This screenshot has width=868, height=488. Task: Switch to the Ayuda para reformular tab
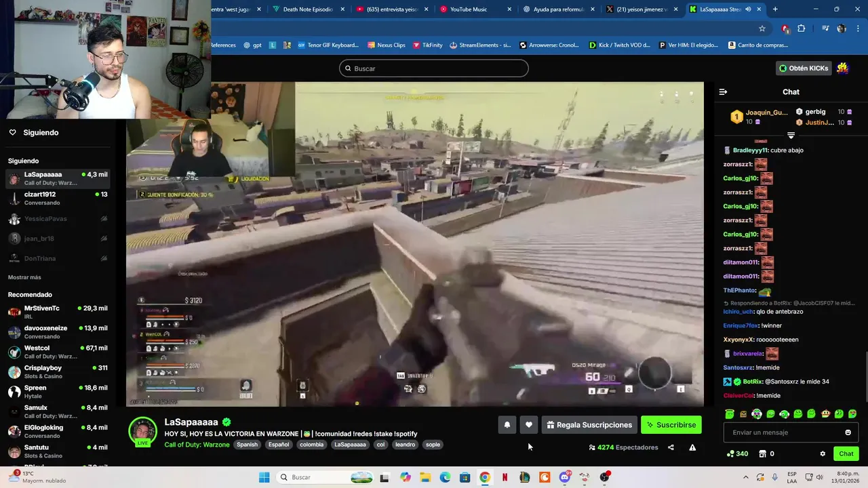click(559, 9)
